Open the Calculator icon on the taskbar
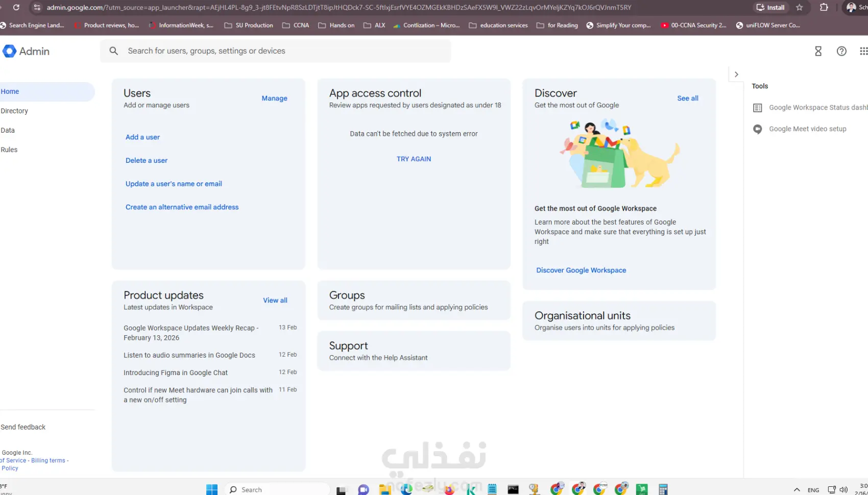 (663, 489)
